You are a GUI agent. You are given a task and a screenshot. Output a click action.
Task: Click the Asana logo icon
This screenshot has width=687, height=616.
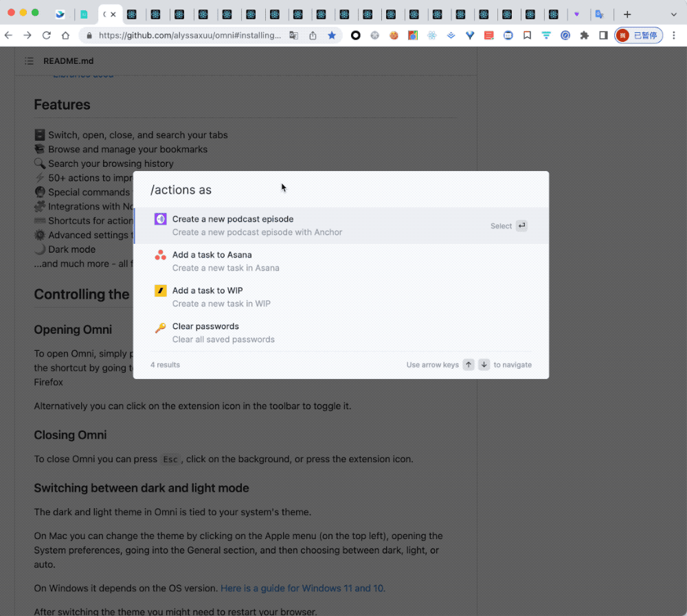pyautogui.click(x=160, y=255)
